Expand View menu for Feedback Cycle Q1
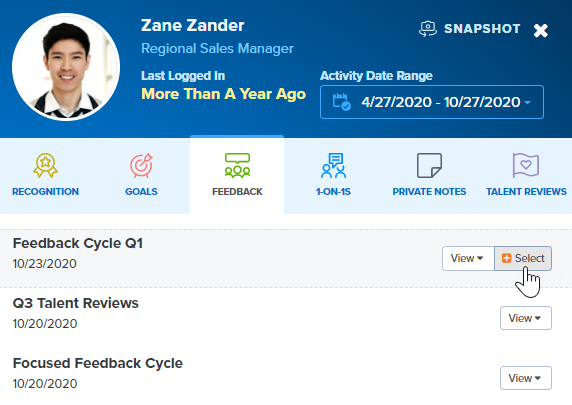 468,258
